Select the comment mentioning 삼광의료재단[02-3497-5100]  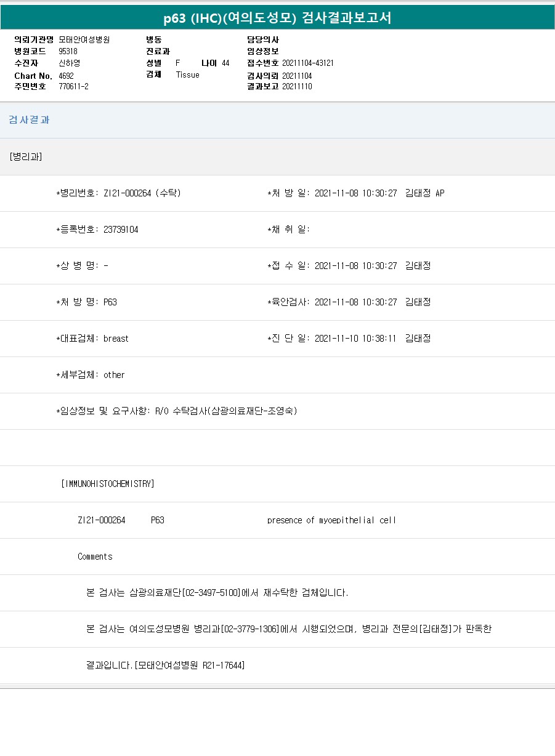tap(217, 593)
